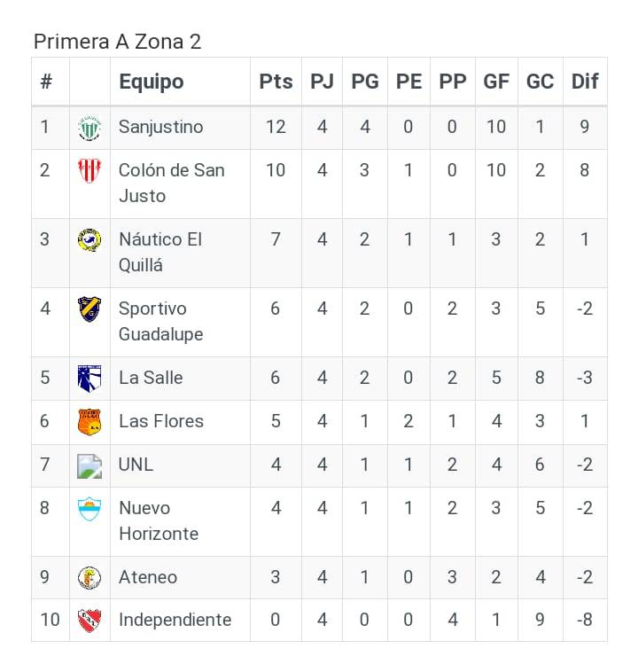
Task: Open the Sanjustino team name
Action: click(160, 127)
